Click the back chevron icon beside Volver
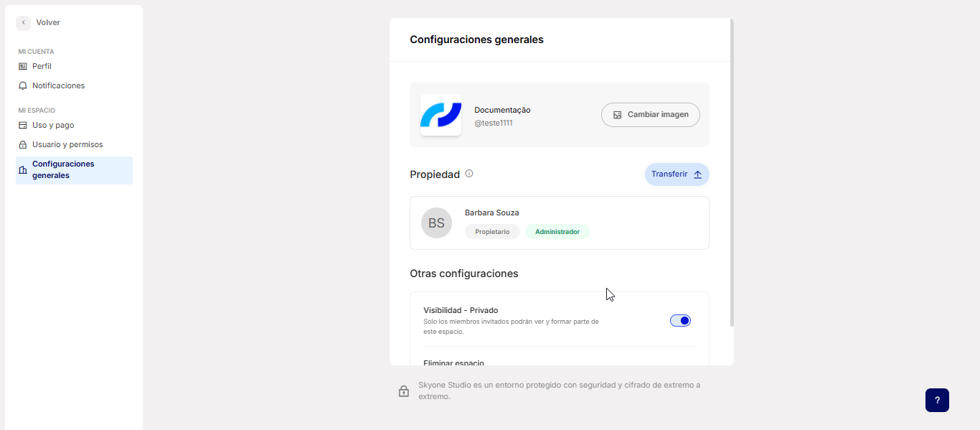 coord(24,23)
